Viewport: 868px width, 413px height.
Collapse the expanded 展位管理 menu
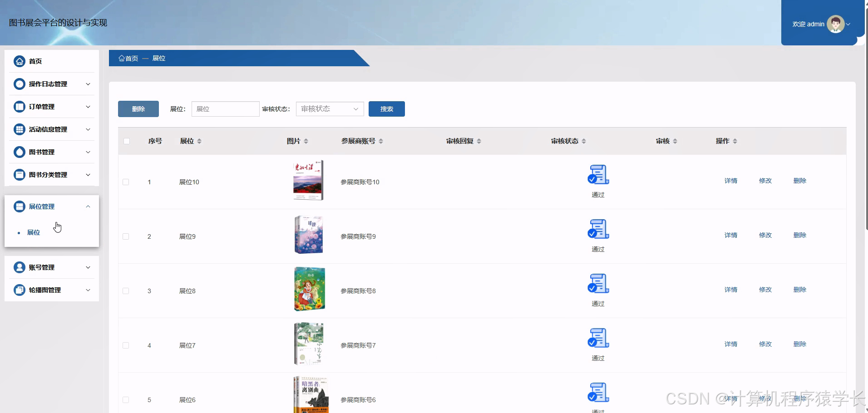(88, 206)
